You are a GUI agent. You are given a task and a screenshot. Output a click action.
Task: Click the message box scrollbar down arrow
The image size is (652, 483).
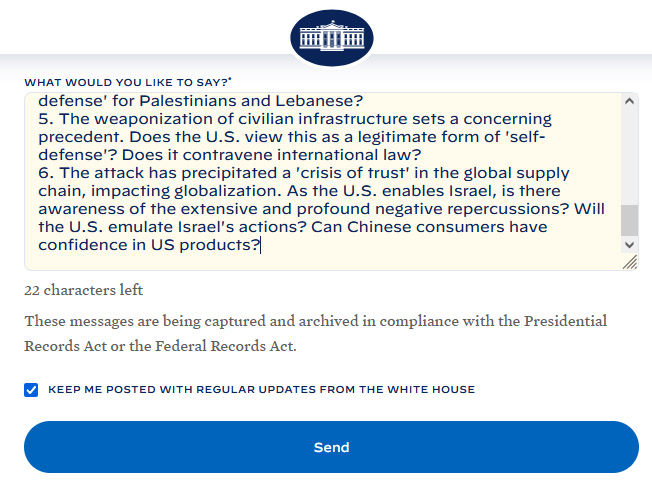pos(629,244)
